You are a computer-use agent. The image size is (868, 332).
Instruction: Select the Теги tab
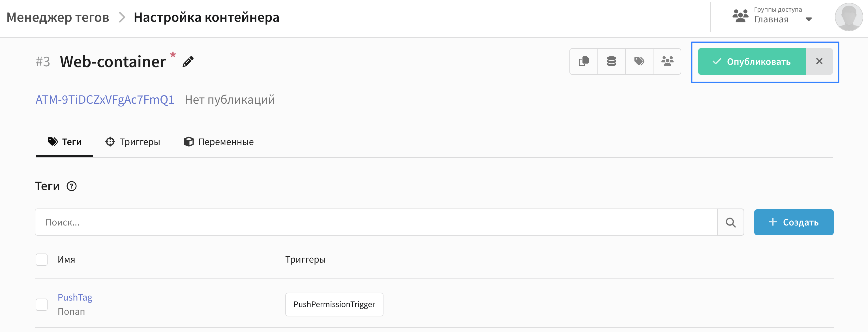(64, 142)
